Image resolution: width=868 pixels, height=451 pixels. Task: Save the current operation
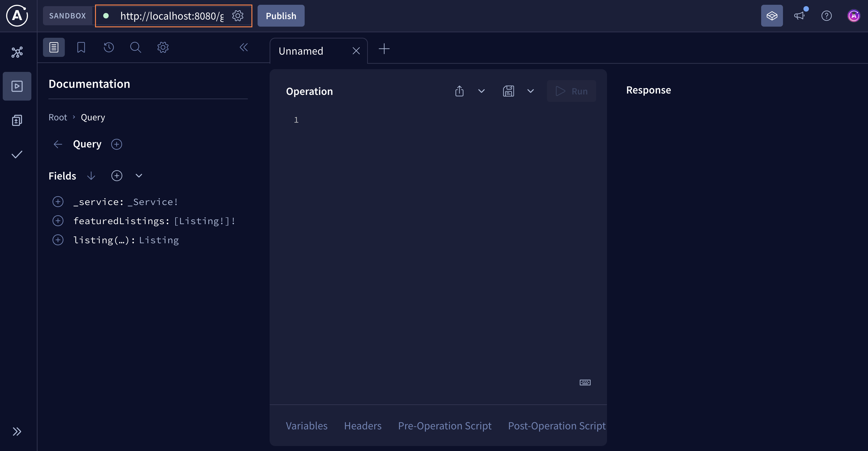coord(509,91)
